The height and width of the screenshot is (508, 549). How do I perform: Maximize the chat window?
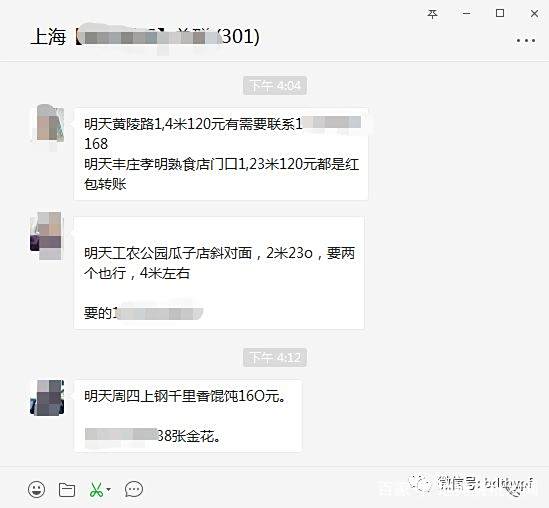click(x=500, y=13)
